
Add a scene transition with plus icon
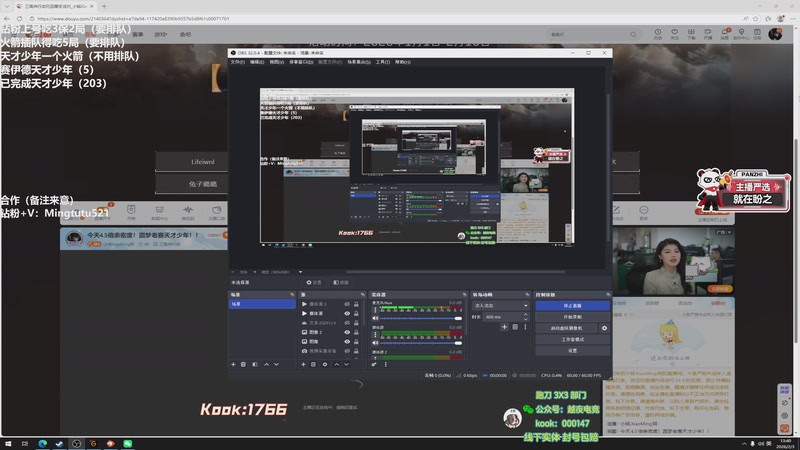pyautogui.click(x=504, y=327)
